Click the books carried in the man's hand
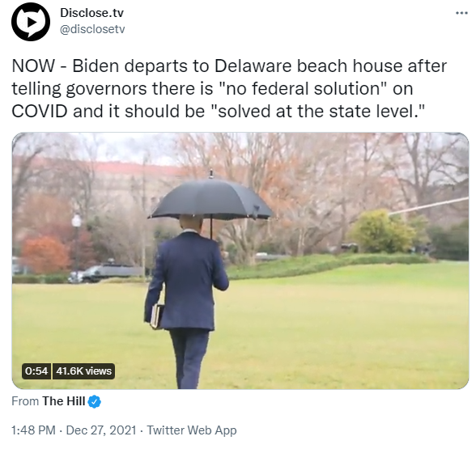This screenshot has width=476, height=449. click(x=157, y=316)
